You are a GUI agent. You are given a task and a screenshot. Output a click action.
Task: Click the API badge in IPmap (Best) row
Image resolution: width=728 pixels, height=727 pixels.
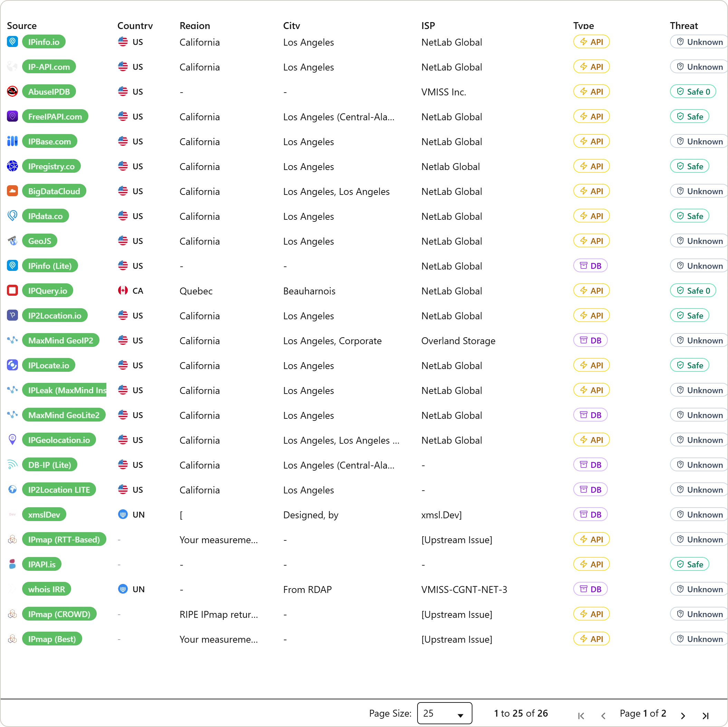tap(592, 639)
